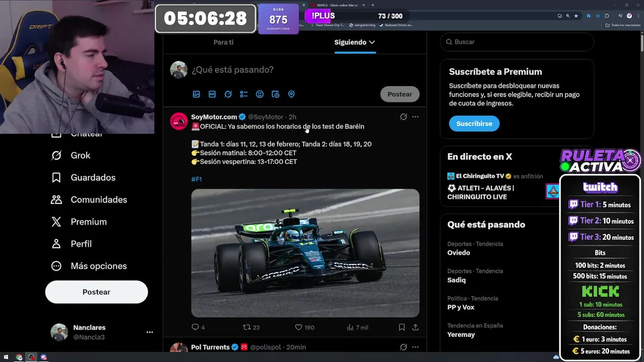The width and height of the screenshot is (644, 362).
Task: Click the Nanclares account avatar at bottom
Action: click(59, 332)
